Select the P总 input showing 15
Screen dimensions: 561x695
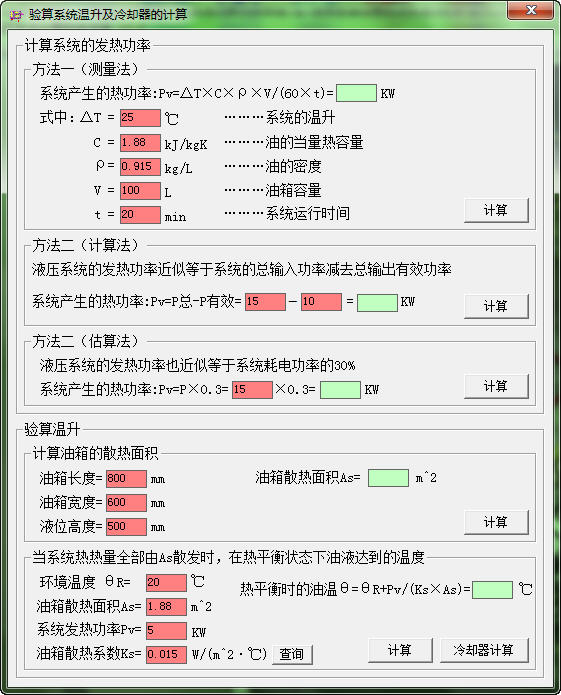point(265,302)
